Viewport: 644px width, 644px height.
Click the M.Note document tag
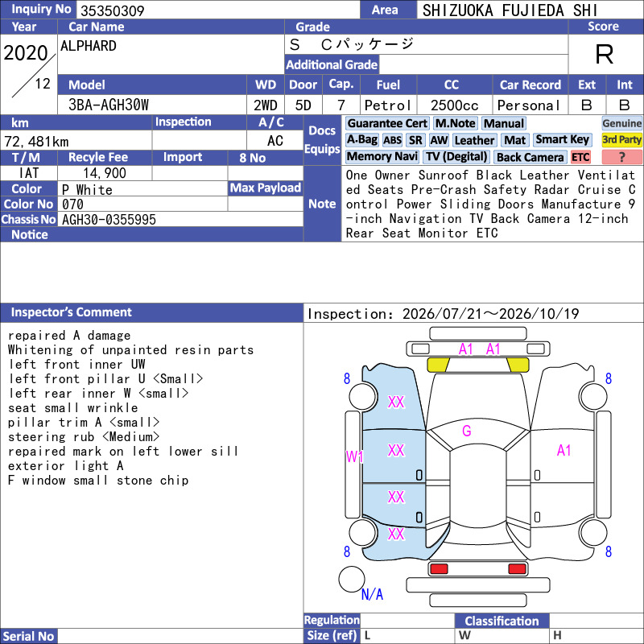tap(455, 123)
